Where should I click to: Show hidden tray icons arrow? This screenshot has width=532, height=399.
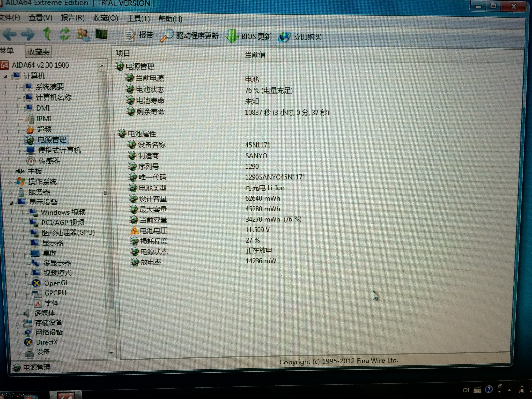[x=509, y=390]
